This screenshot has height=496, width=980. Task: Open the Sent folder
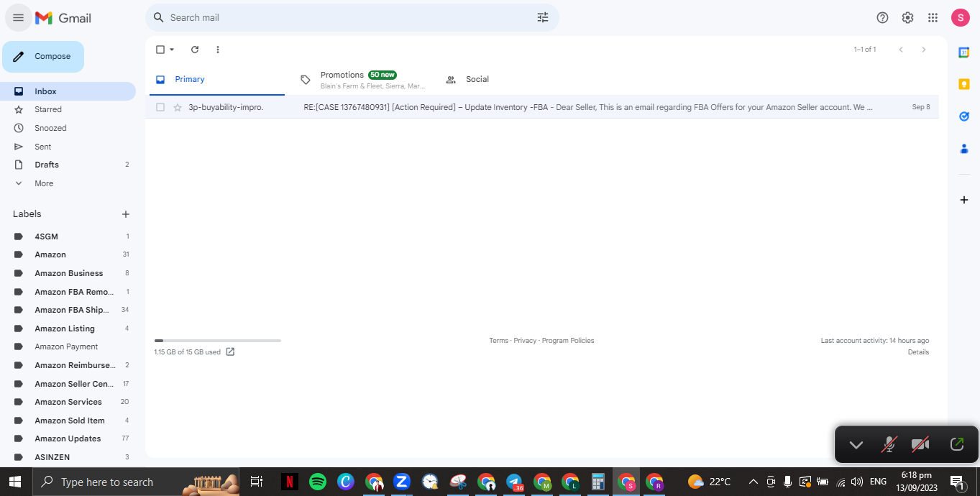68,147
